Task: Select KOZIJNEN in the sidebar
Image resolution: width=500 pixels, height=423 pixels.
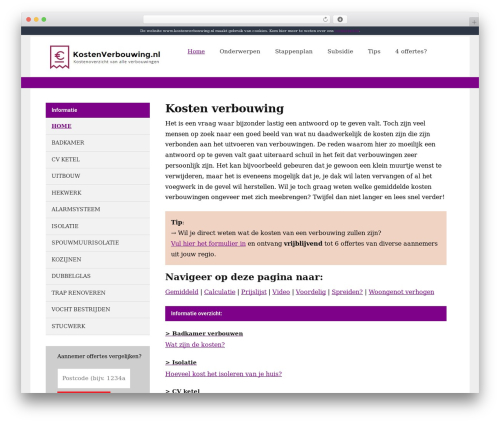Action: (98, 259)
